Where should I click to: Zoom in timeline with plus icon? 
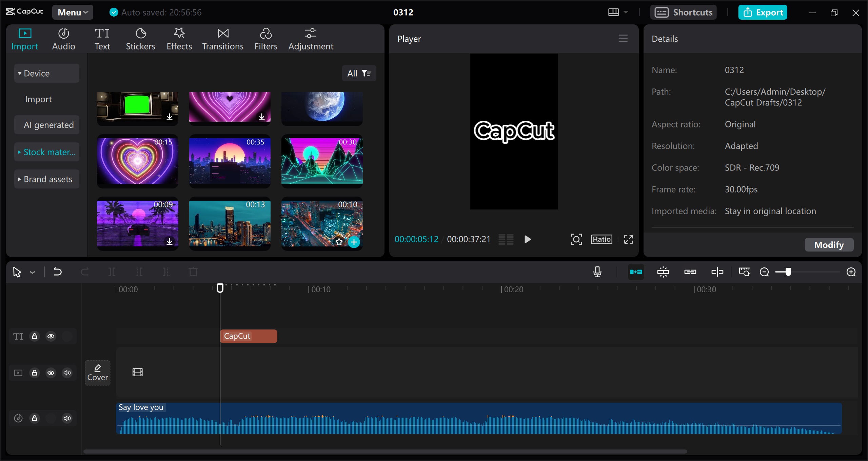tap(851, 272)
